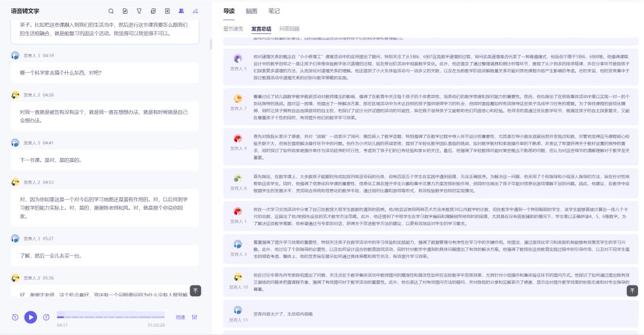Screen dimensions: 644x335
Task: Click the 发言人 10 summary paragraph
Action: click(441, 282)
